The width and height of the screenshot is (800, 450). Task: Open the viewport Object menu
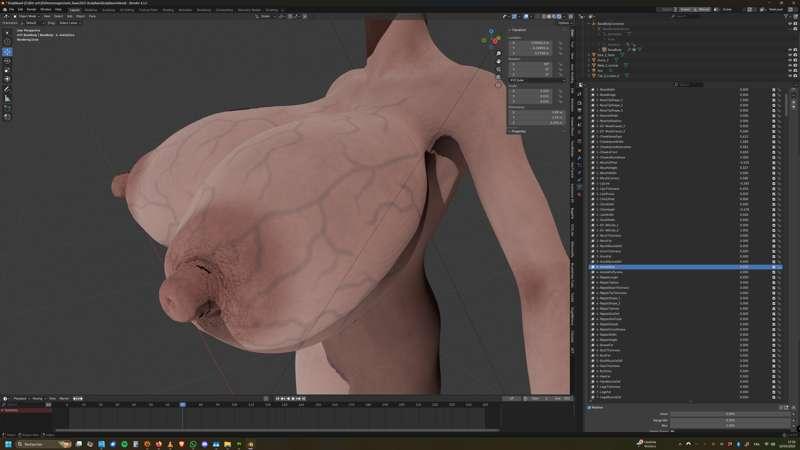[80, 16]
